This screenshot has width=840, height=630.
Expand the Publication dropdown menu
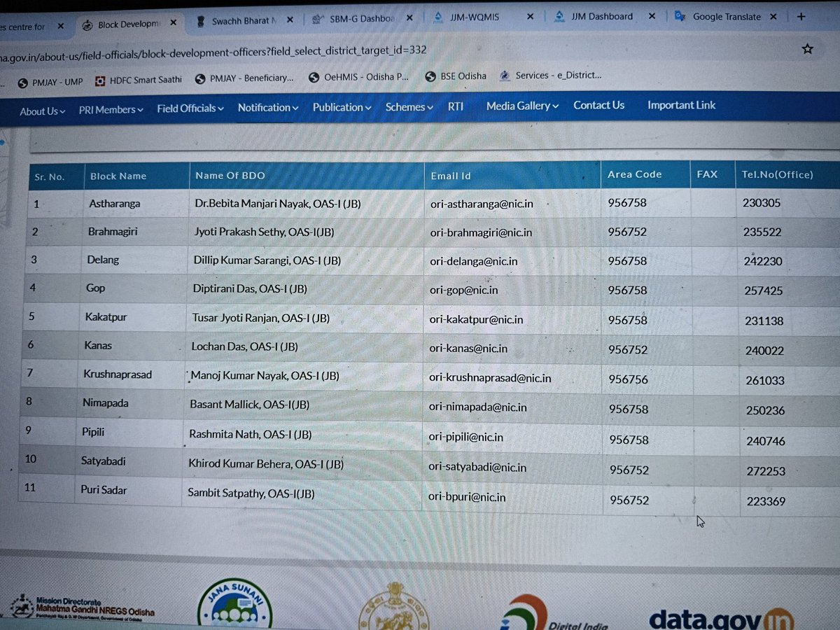(342, 107)
